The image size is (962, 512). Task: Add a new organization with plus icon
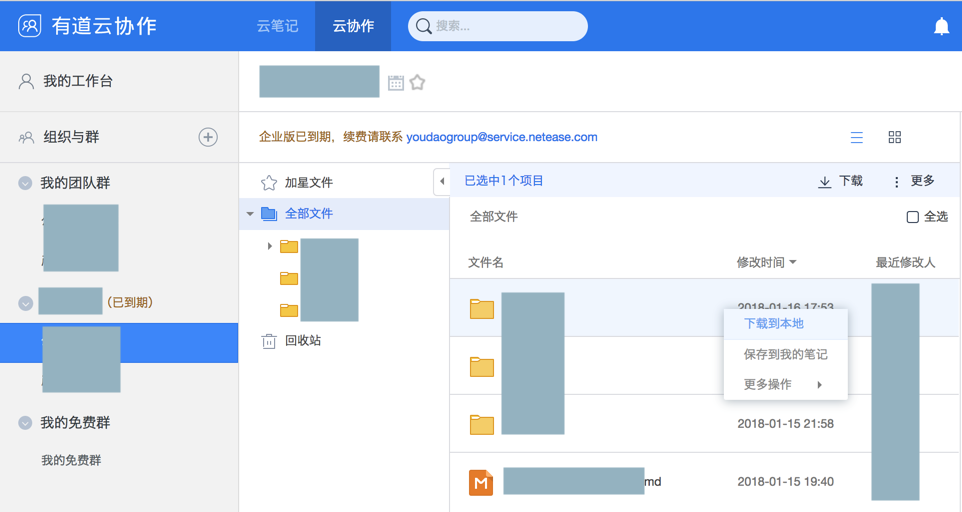[x=208, y=137]
